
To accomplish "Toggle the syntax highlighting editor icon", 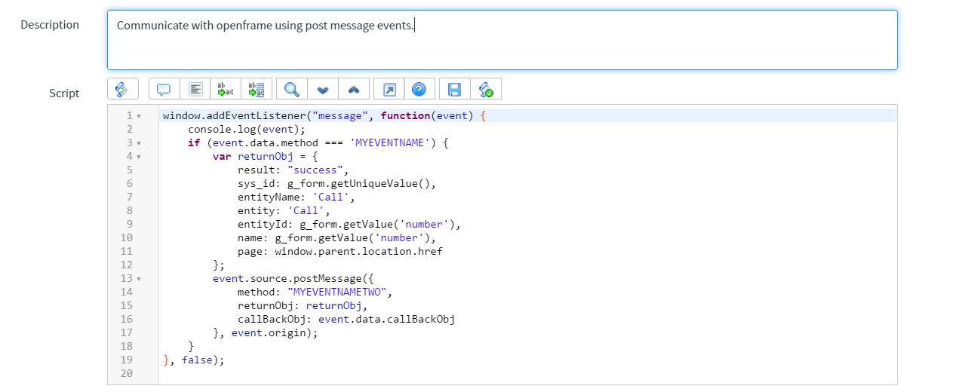I will 122,90.
